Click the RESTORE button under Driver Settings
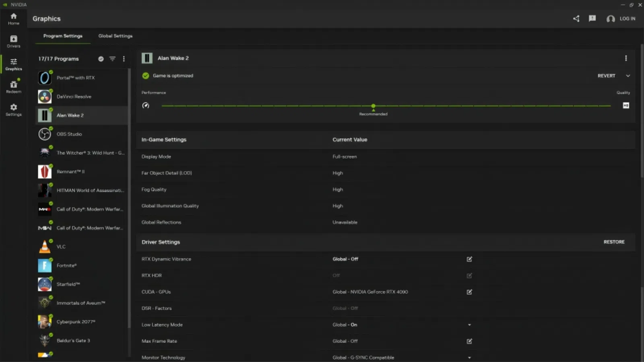The image size is (644, 362). click(614, 242)
